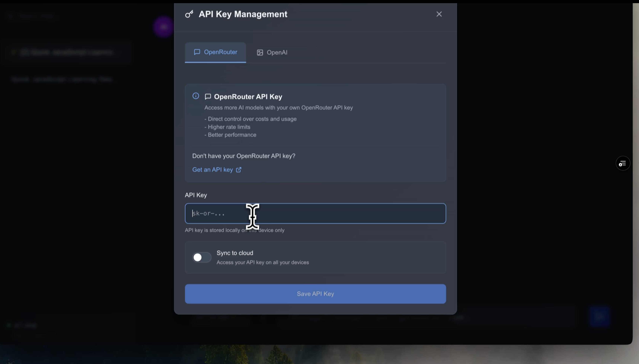Click the blurred purple avatar behind the dialog
The height and width of the screenshot is (364, 639).
[164, 27]
